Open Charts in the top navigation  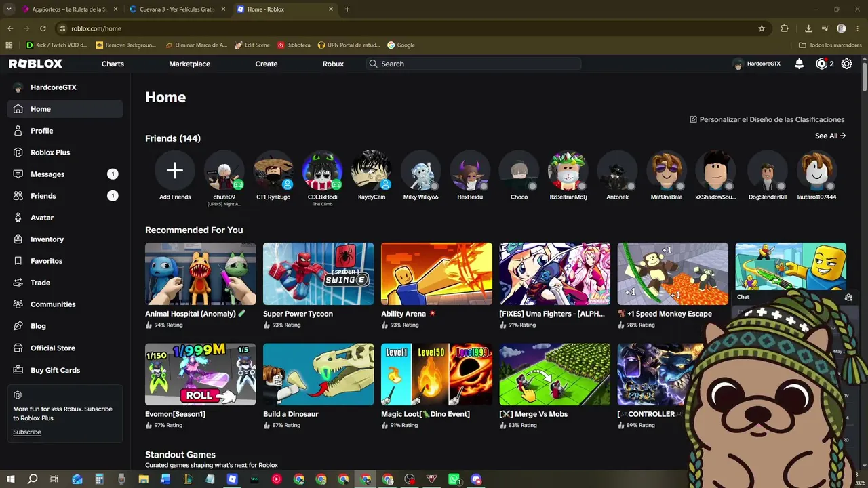pyautogui.click(x=113, y=64)
